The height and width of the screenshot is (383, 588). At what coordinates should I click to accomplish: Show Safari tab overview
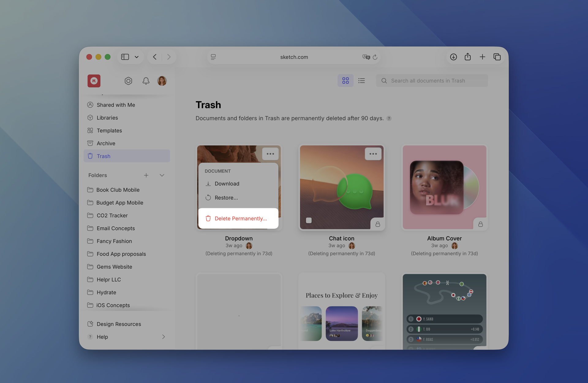coord(497,57)
